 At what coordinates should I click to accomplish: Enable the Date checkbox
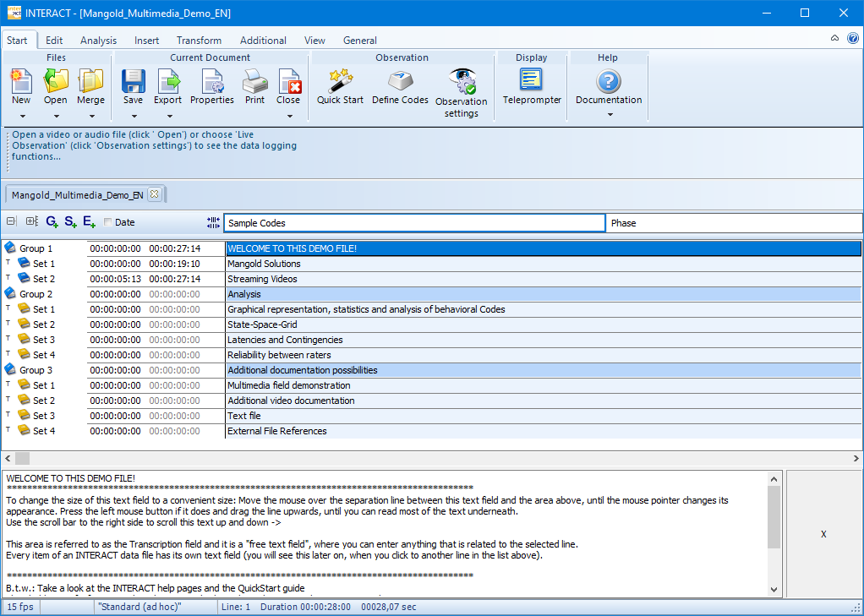point(107,221)
